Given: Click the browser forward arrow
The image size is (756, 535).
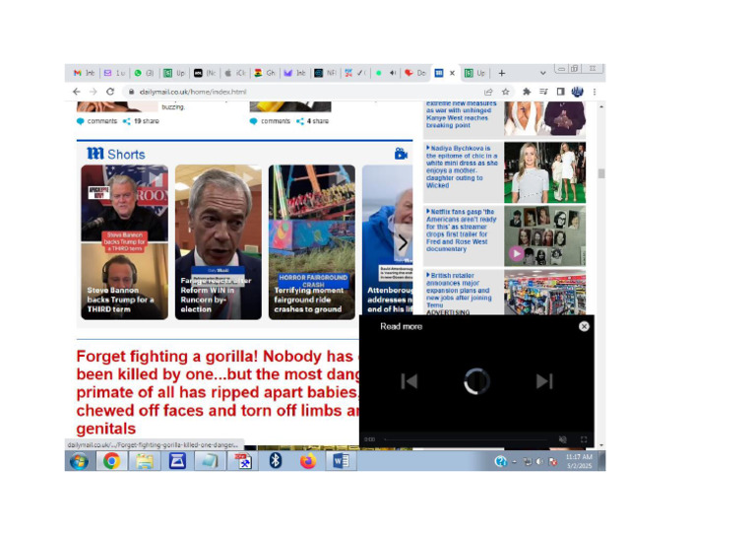Looking at the screenshot, I should tap(94, 92).
